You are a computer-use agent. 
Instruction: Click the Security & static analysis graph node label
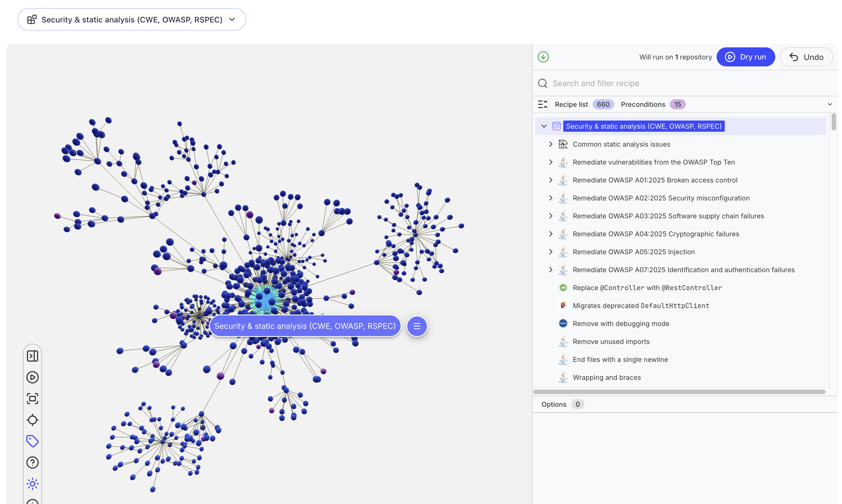coord(305,326)
